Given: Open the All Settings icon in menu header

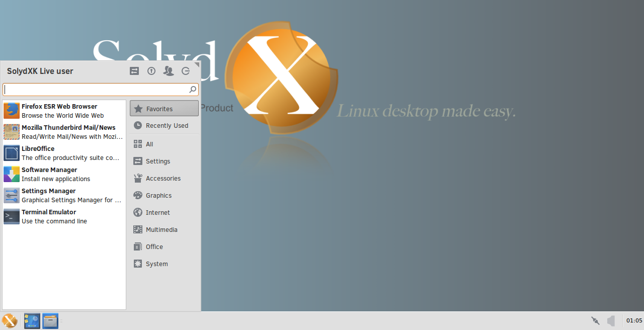Looking at the screenshot, I should click(134, 71).
